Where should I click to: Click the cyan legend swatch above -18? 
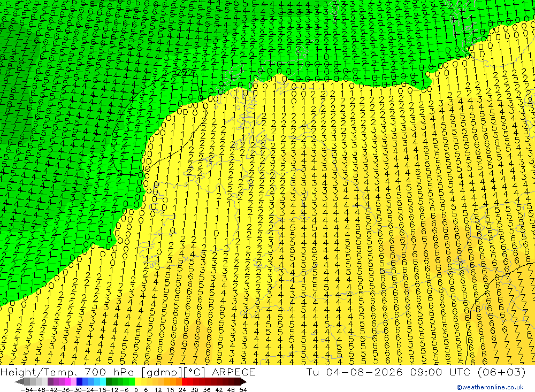(x=103, y=382)
